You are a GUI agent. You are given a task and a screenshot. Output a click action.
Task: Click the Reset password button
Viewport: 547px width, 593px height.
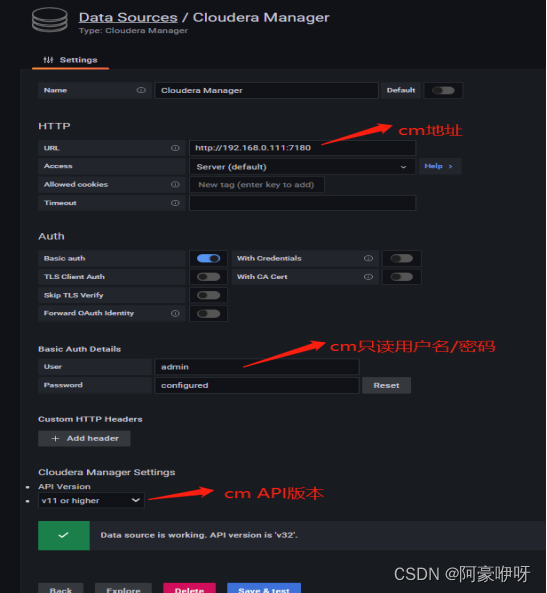386,385
